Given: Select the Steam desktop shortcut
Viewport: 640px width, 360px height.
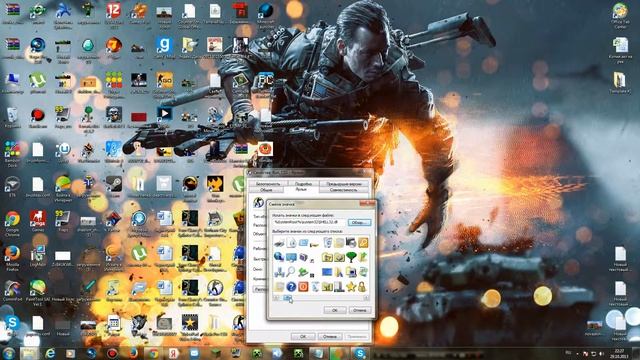Looking at the screenshot, I should (113, 187).
